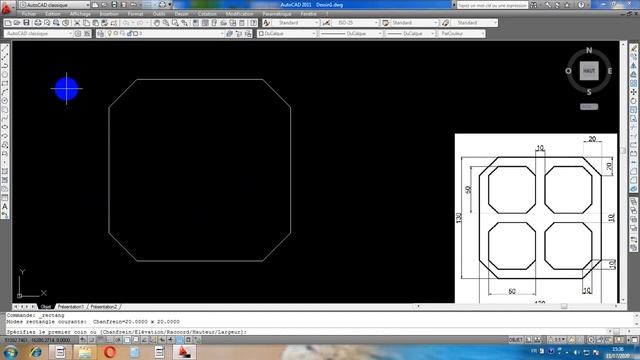The height and width of the screenshot is (360, 640).
Task: Select the Polyline tool in Draw toolbar
Action: 5,66
